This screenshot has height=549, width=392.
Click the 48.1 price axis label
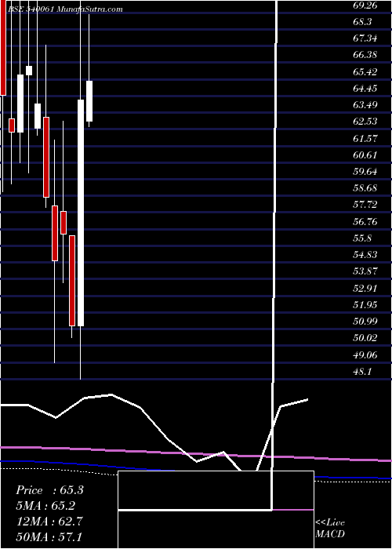[x=362, y=373]
